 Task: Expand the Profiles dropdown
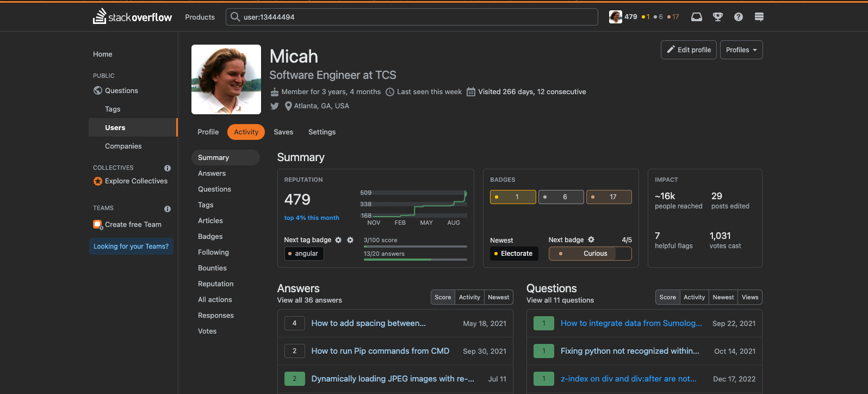[741, 50]
